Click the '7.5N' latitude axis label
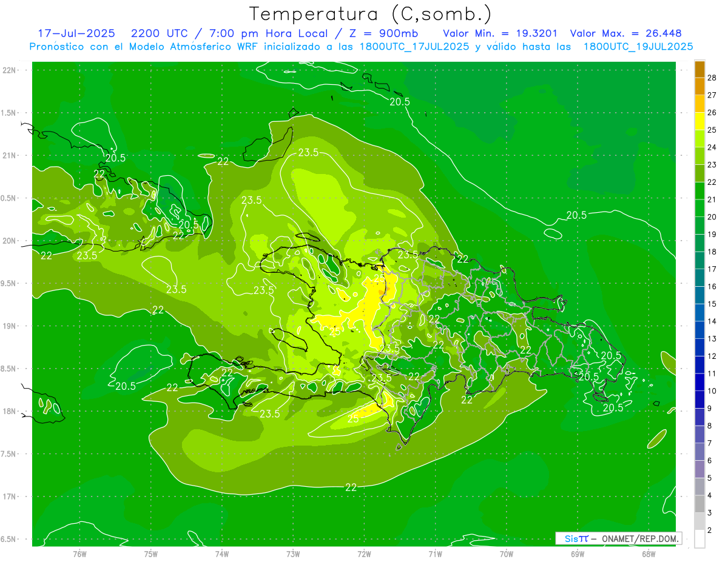 pos(9,453)
